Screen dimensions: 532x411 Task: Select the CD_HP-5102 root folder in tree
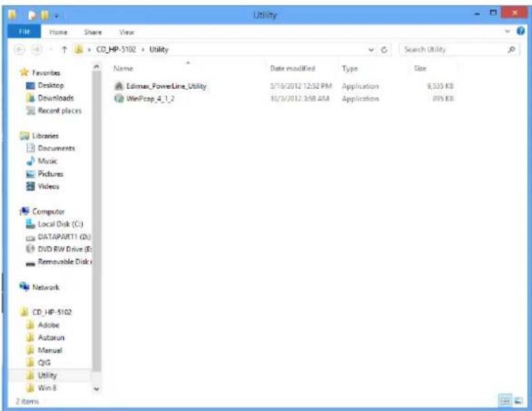coord(52,312)
